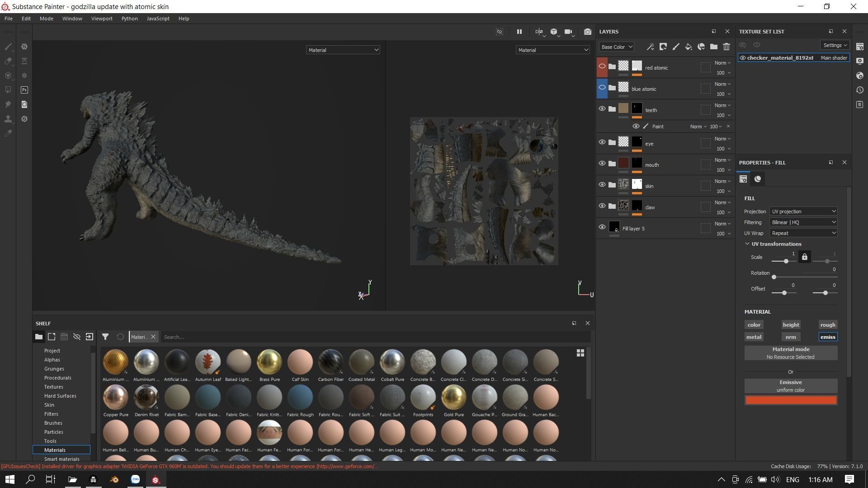The image size is (868, 488).
Task: Pause viewport rendering
Action: 519,32
